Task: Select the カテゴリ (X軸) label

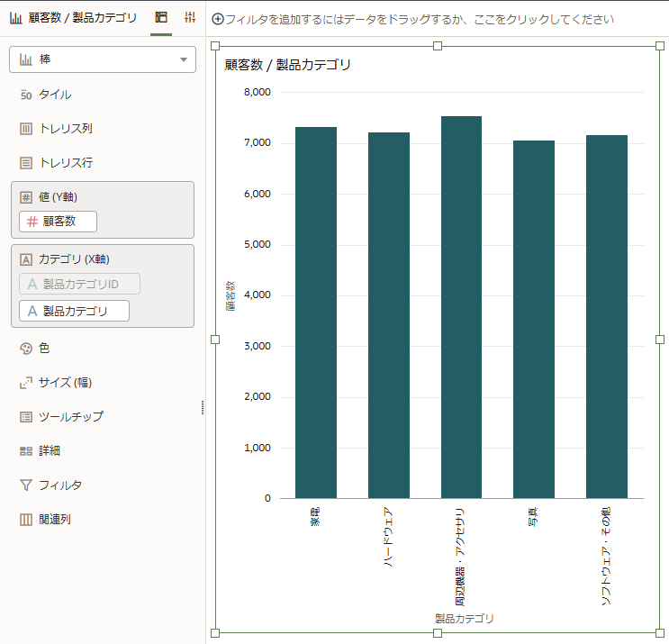Action: point(74,259)
